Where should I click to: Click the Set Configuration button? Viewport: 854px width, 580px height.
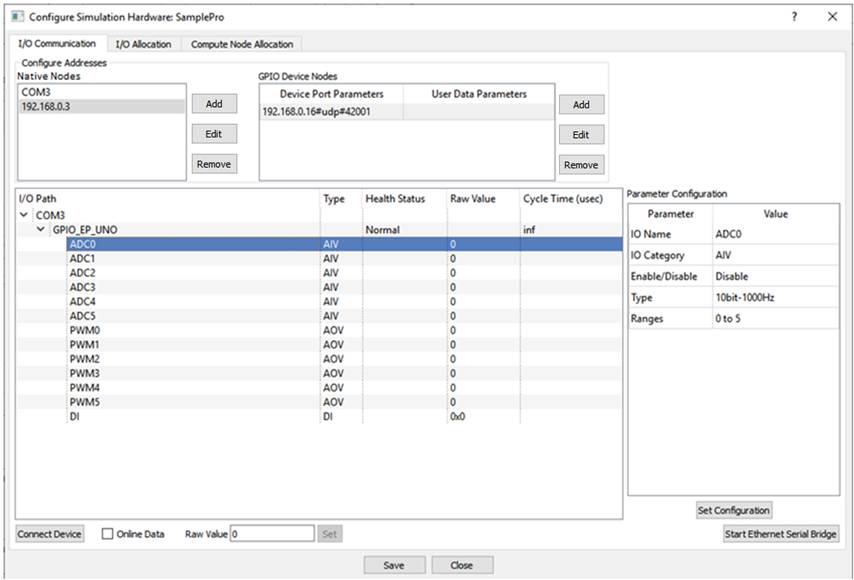[734, 510]
